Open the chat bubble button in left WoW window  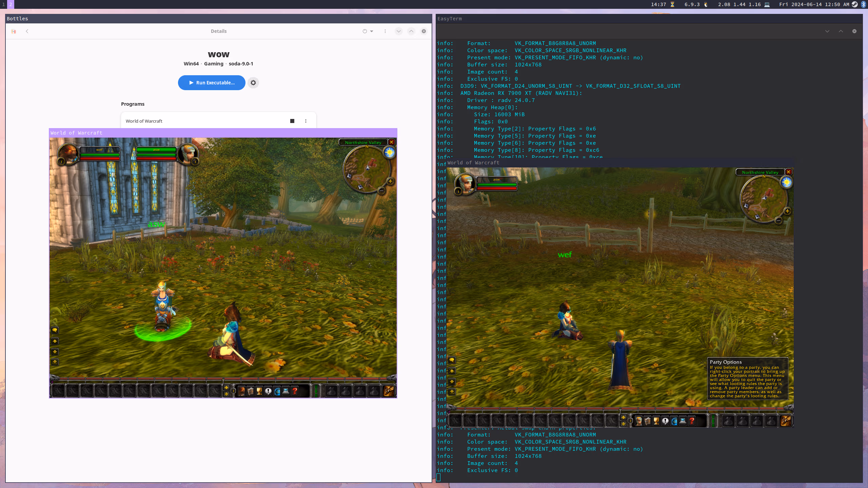[x=55, y=330]
